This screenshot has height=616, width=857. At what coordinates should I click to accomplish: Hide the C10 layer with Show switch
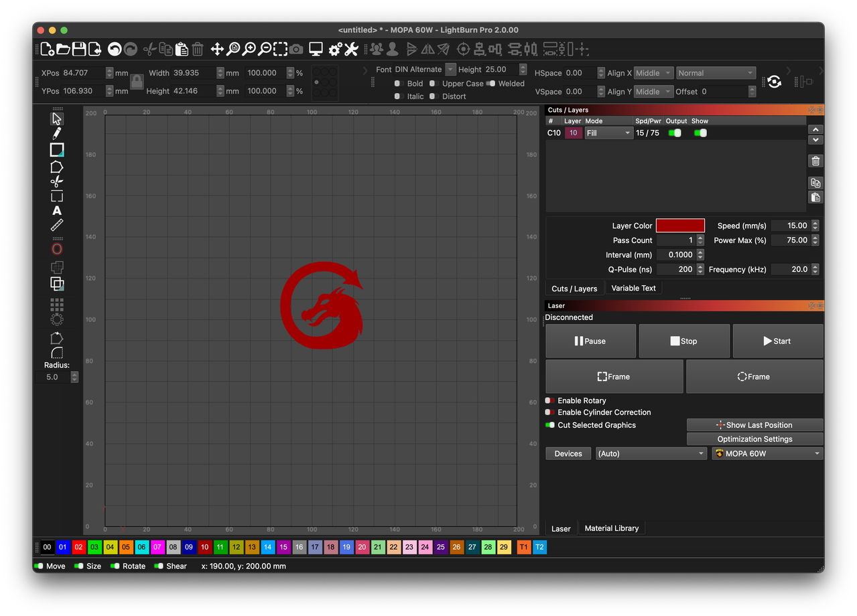point(700,133)
